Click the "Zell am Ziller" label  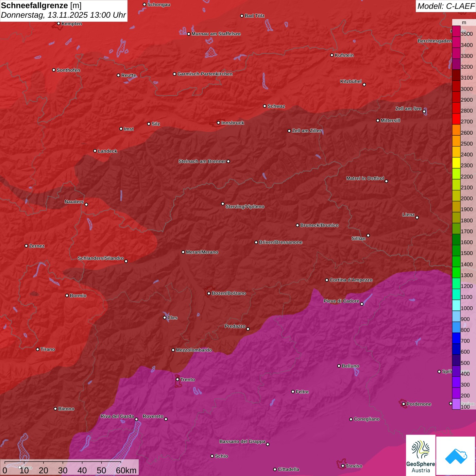307,131
